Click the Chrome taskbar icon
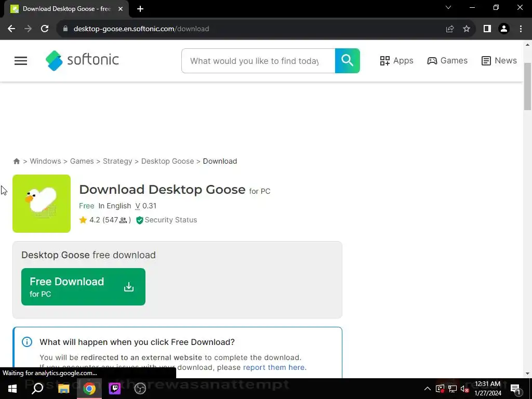Screen dimensions: 532x399 coord(89,389)
